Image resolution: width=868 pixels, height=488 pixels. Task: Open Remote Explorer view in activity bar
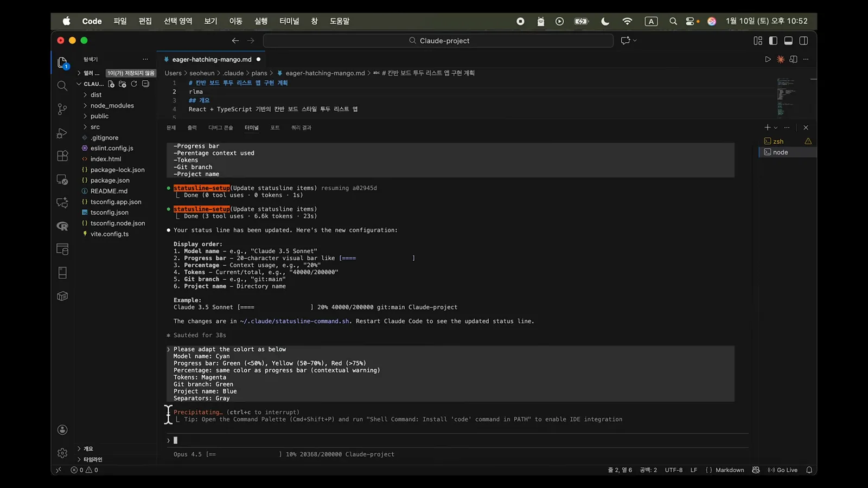(x=62, y=179)
